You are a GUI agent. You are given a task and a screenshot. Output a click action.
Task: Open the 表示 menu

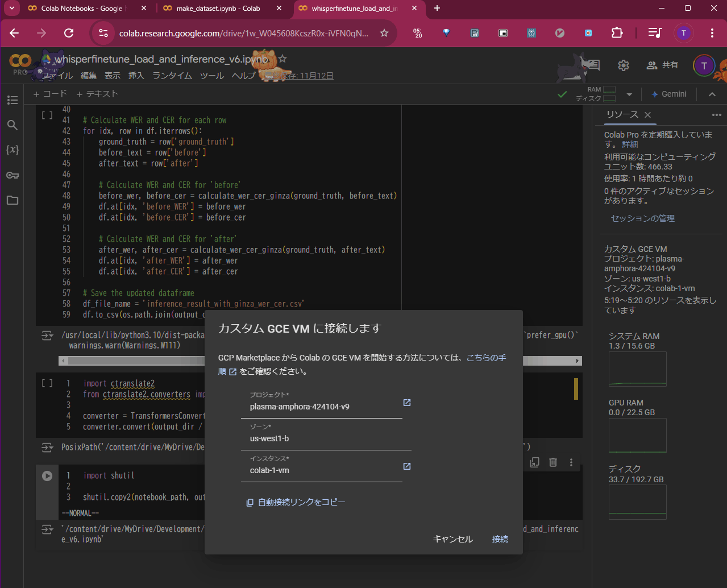pos(113,76)
